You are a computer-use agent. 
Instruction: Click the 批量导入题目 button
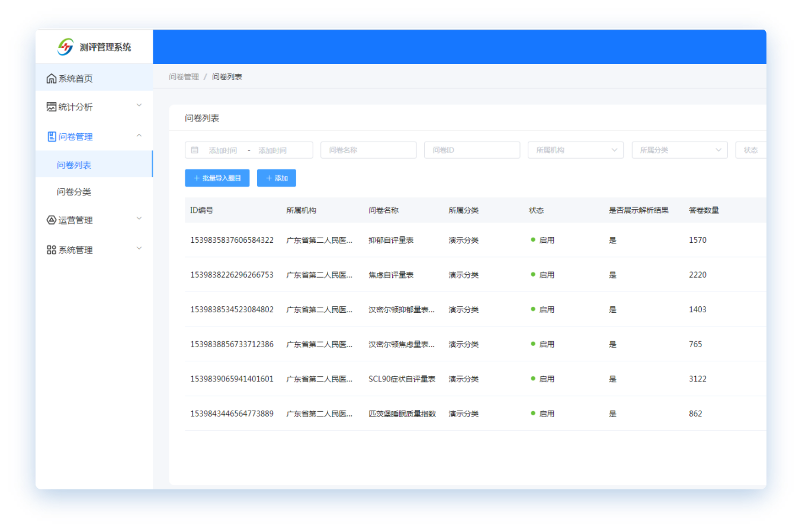click(x=217, y=178)
